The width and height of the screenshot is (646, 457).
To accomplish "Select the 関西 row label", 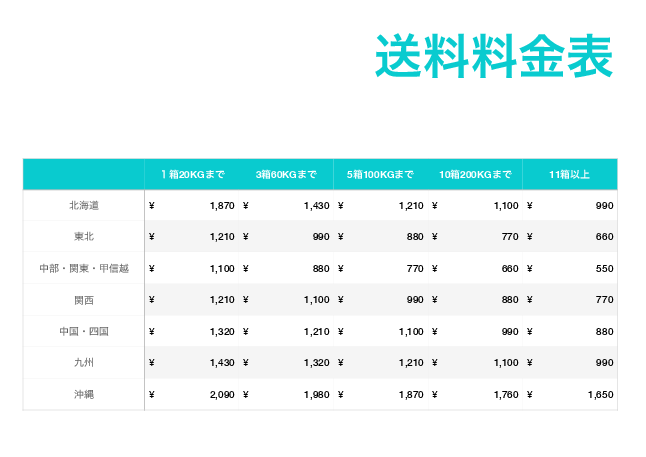I will (84, 300).
